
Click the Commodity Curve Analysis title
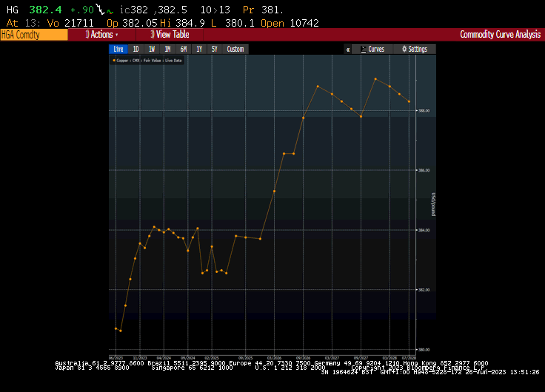click(500, 35)
